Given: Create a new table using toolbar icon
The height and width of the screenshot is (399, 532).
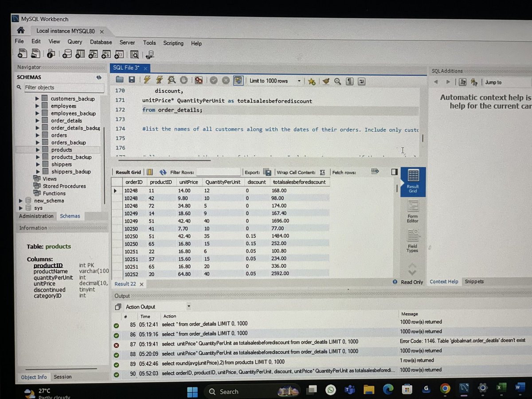Looking at the screenshot, I should 80,54.
